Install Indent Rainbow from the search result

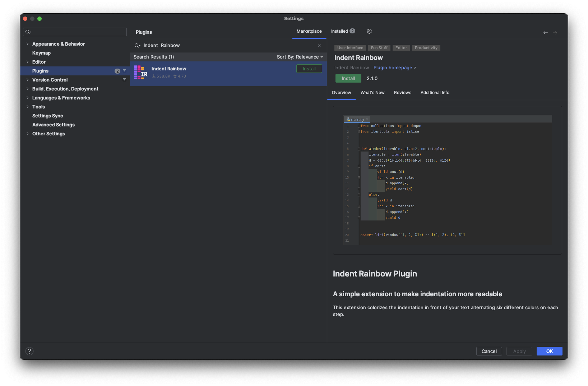[309, 69]
